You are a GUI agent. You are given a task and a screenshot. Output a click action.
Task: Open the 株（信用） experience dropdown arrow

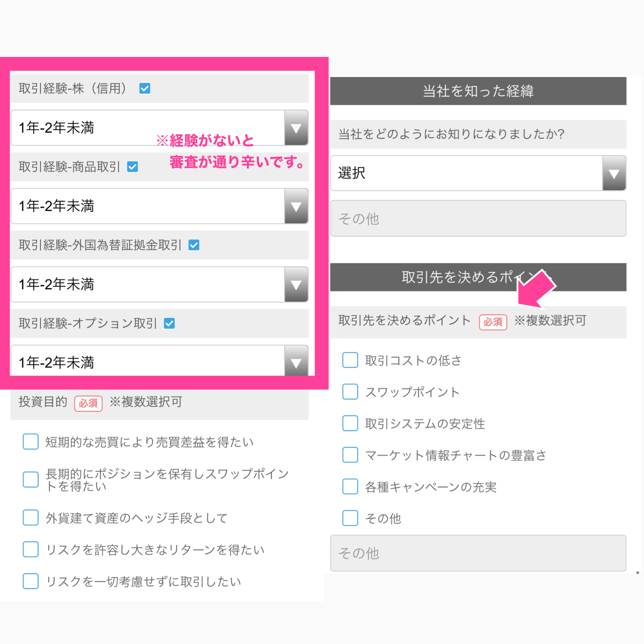296,128
